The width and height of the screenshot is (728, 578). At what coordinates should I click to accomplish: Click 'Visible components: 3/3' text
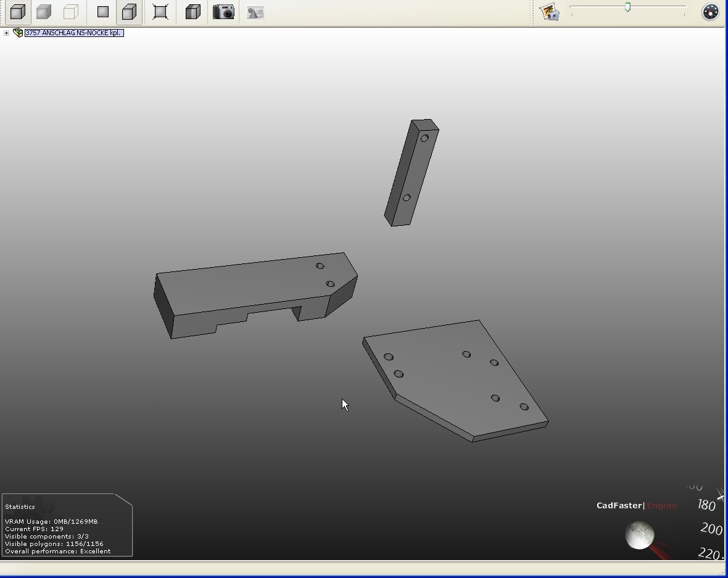47,536
